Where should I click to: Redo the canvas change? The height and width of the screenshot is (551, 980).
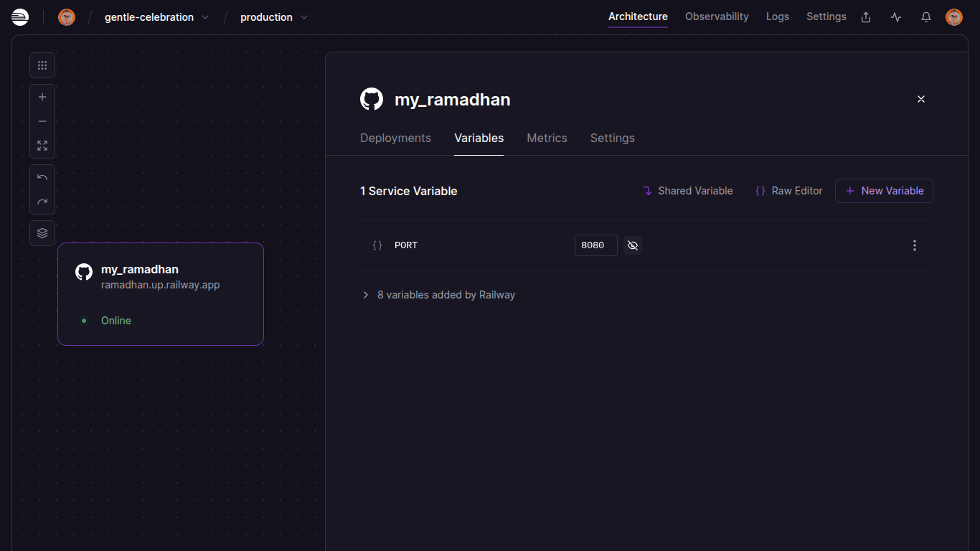(x=42, y=202)
